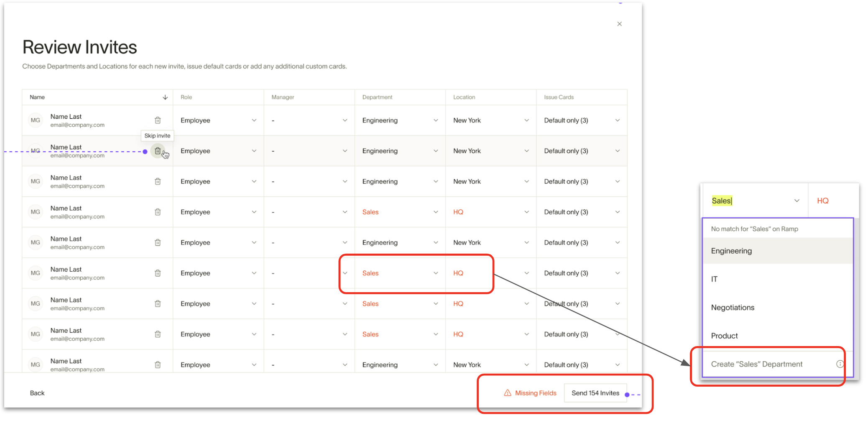Click trash icon in fourth row
The width and height of the screenshot is (868, 423).
pyautogui.click(x=158, y=212)
